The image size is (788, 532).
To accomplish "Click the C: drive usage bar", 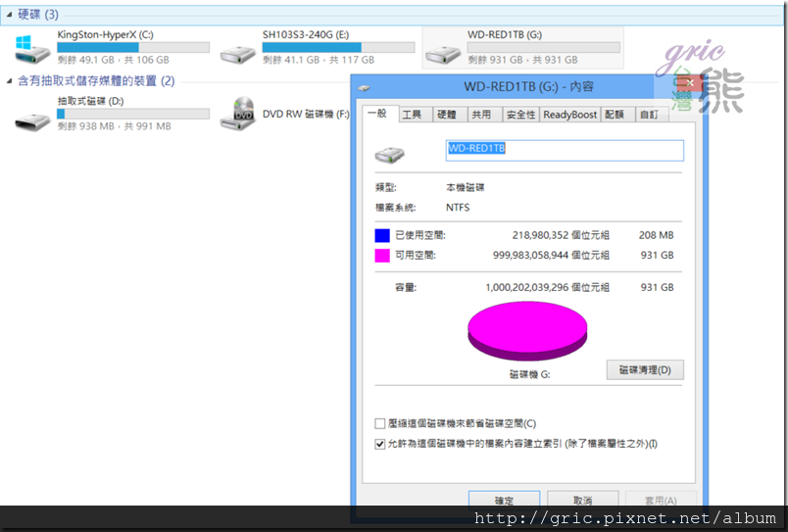I will point(133,47).
